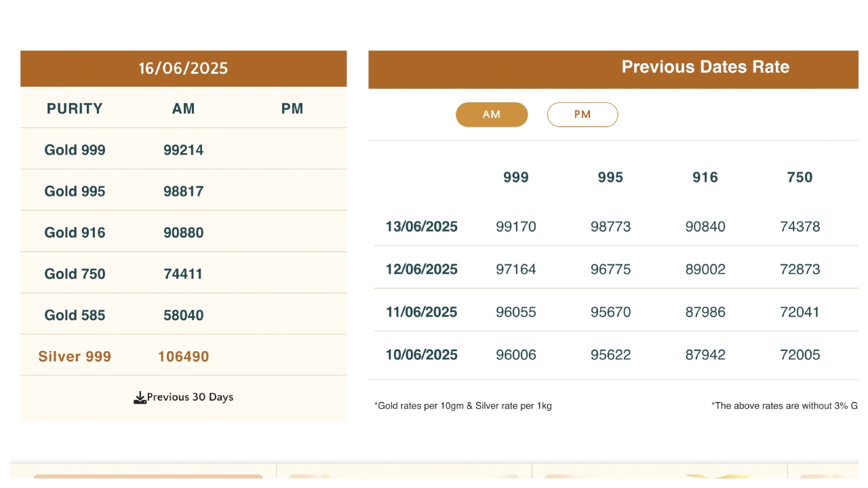Click the 999 column header in previous rates
The width and height of the screenshot is (868, 488).
pyautogui.click(x=516, y=178)
